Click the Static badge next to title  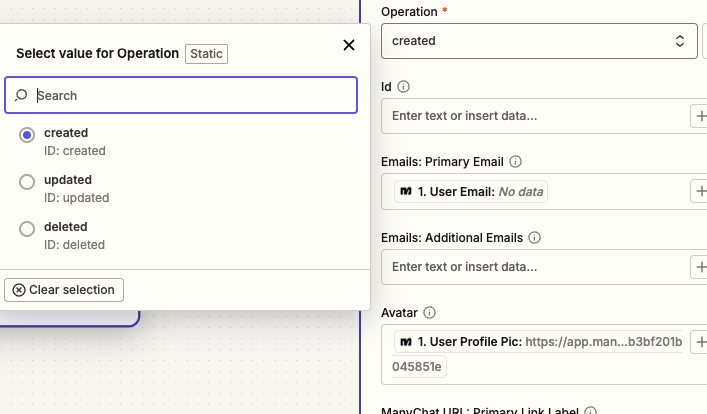tap(207, 53)
